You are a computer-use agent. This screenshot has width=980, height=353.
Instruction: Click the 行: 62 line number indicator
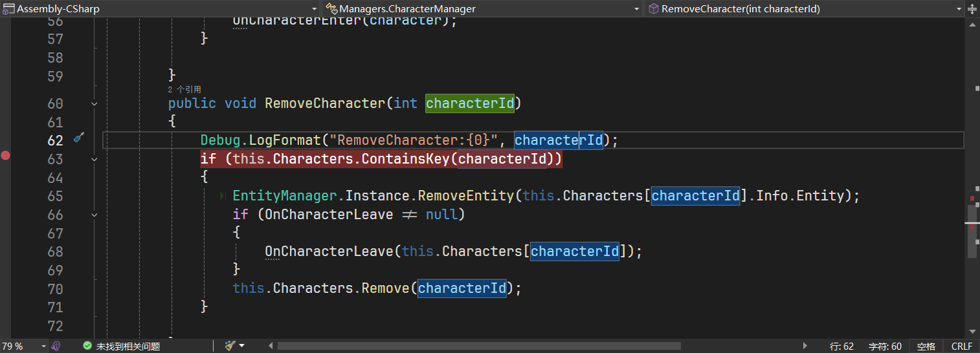(841, 346)
